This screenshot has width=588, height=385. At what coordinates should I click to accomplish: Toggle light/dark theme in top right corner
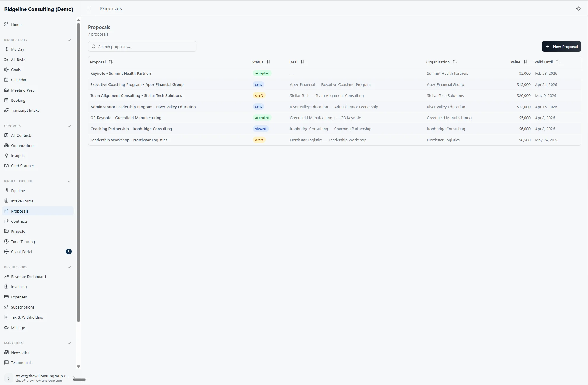[x=578, y=9]
